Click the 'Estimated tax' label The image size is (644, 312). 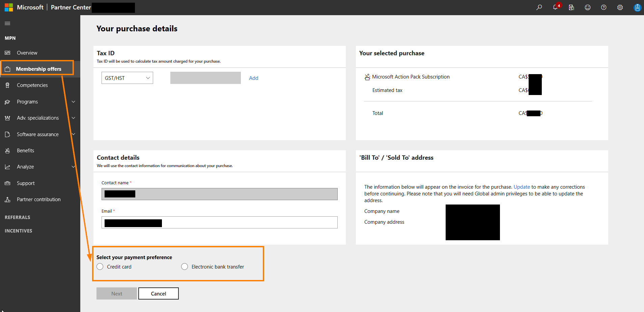[387, 90]
